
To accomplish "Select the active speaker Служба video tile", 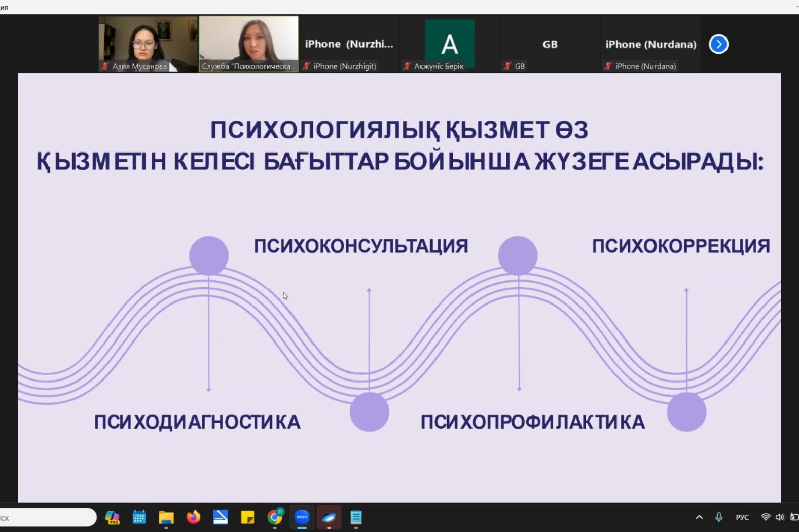I will click(x=248, y=44).
